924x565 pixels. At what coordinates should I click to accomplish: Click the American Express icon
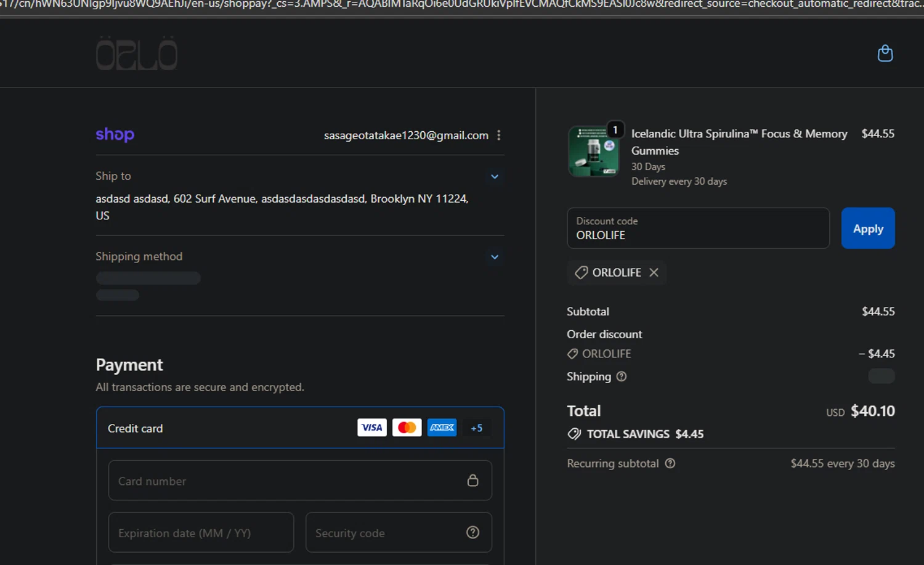[x=442, y=428]
